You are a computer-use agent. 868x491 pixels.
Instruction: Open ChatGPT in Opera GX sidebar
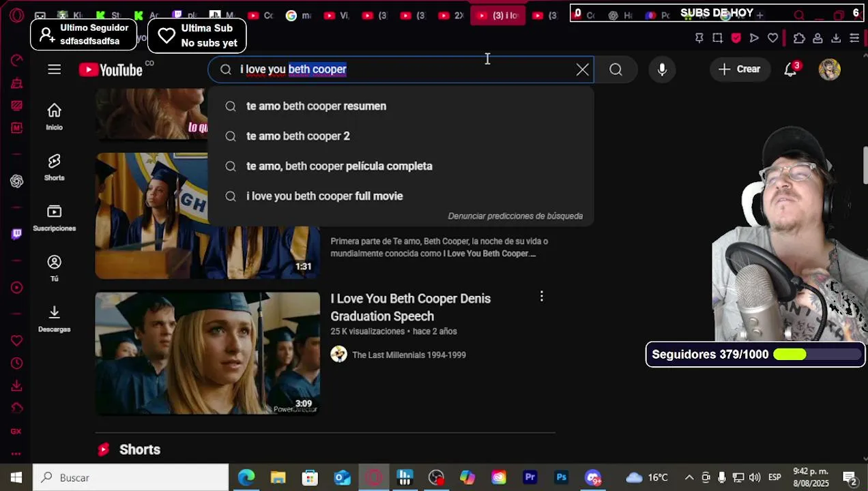(x=16, y=181)
